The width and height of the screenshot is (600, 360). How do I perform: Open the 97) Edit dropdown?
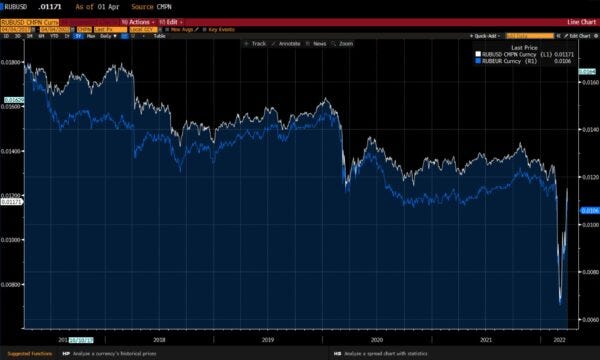[171, 22]
